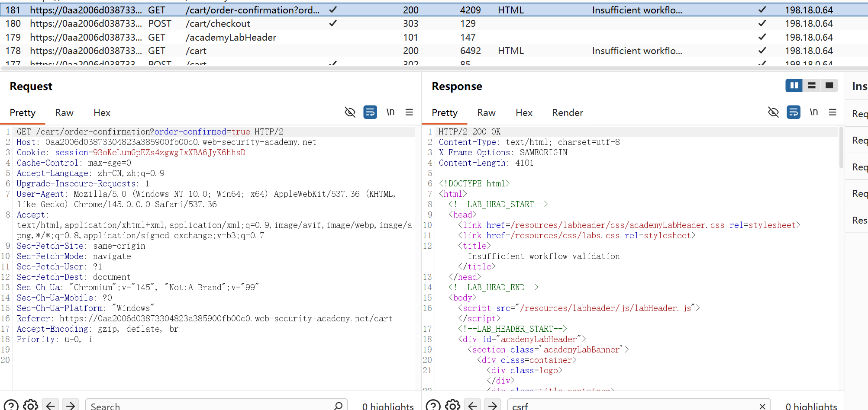Click the Referer header line in Request

(x=204, y=318)
